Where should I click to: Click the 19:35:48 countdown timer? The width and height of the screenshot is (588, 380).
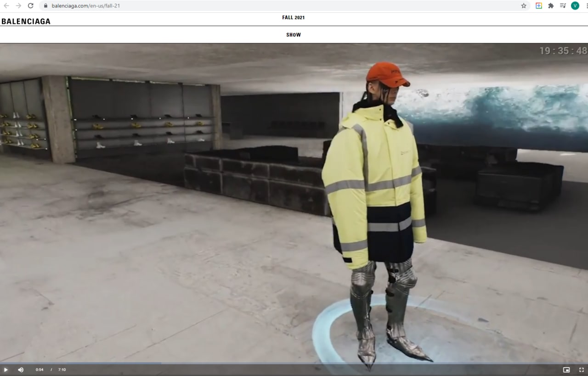tap(563, 51)
